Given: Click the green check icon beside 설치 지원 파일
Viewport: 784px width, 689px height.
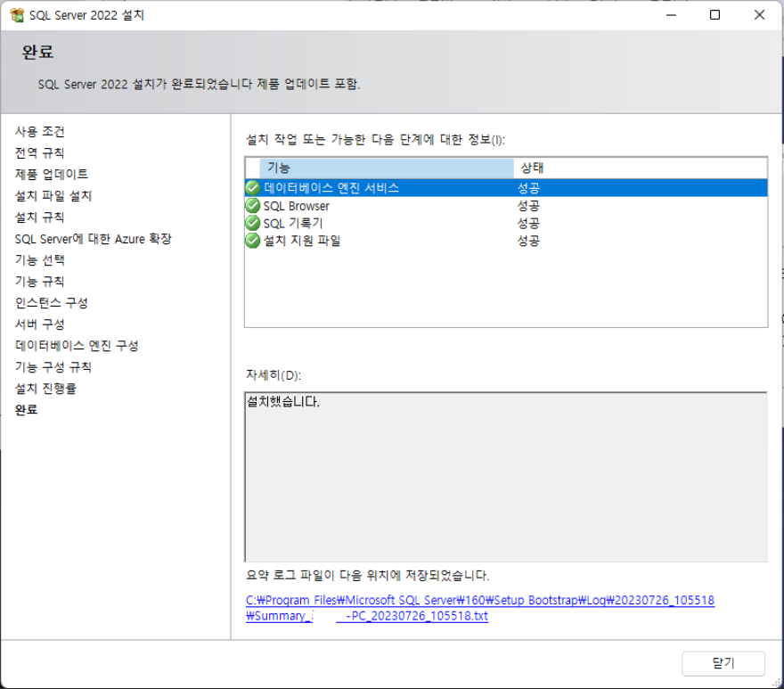Looking at the screenshot, I should coord(252,241).
